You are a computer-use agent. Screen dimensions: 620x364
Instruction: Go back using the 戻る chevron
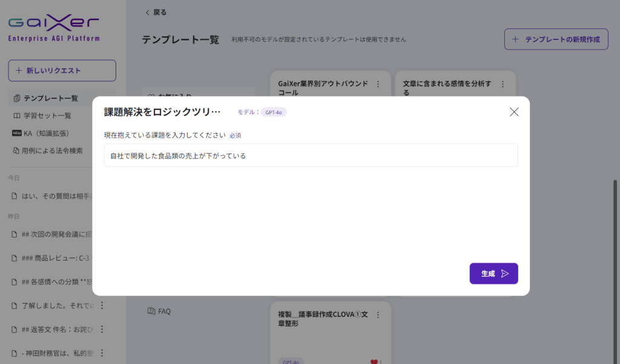147,12
